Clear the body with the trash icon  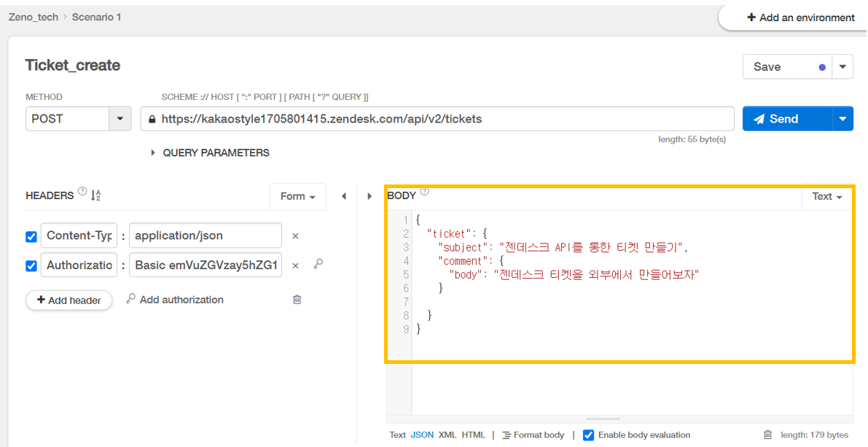(x=767, y=435)
